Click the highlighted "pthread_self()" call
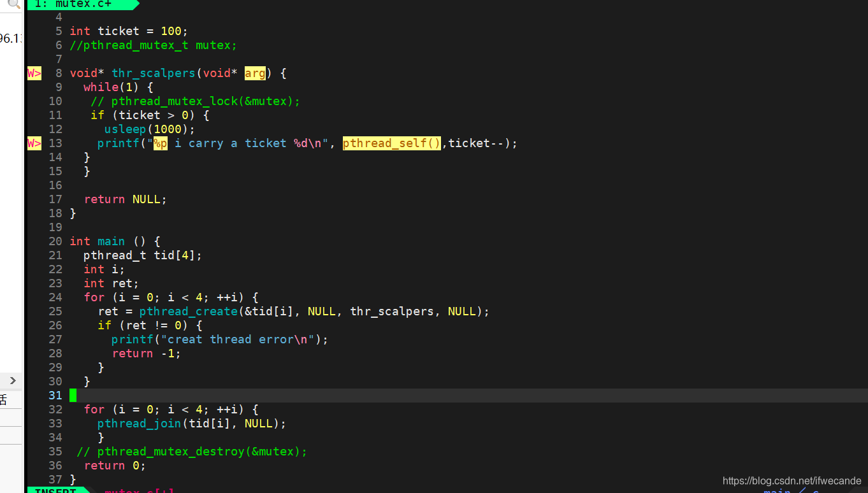Viewport: 868px width, 493px height. coord(392,143)
